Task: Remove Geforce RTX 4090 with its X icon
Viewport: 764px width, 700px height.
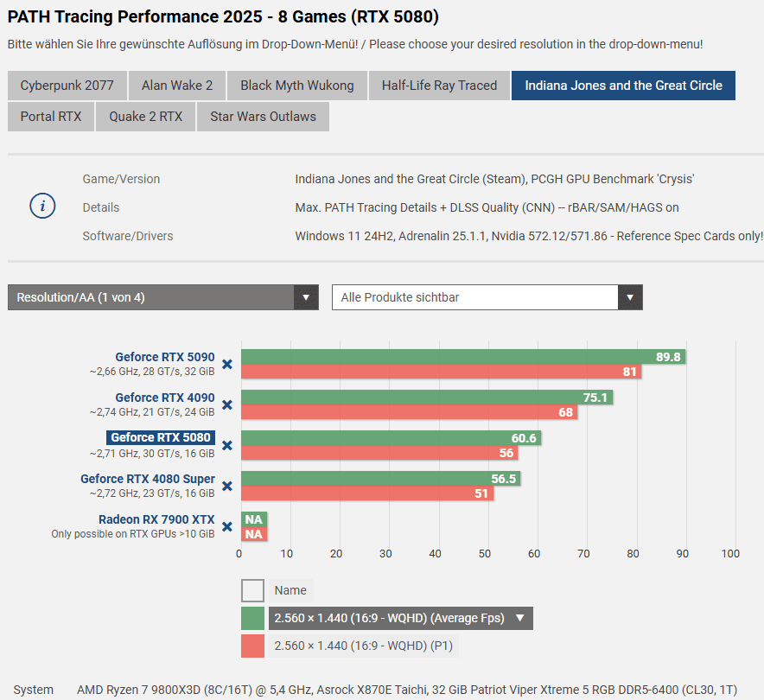Action: (x=227, y=404)
